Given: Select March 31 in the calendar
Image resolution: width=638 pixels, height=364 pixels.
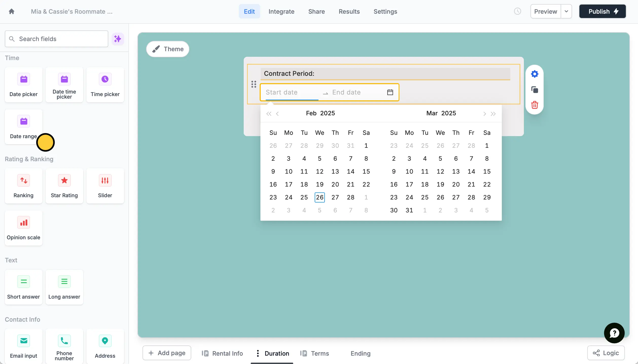Looking at the screenshot, I should [409, 210].
